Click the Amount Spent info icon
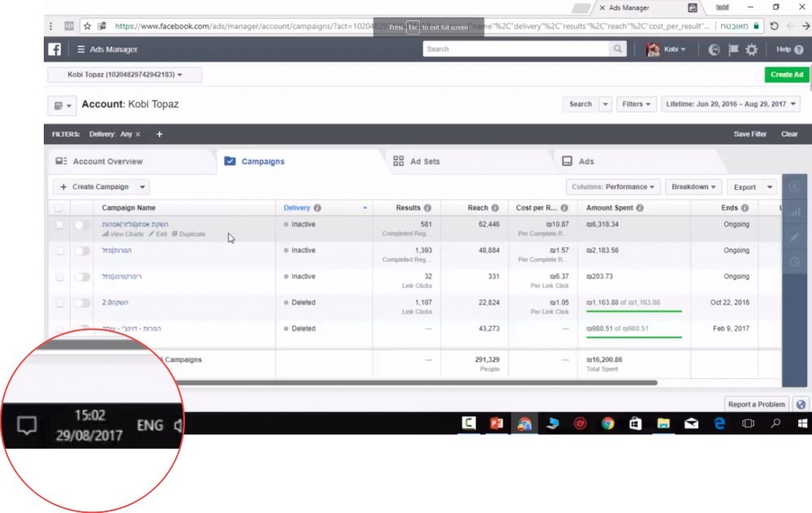 tap(640, 208)
